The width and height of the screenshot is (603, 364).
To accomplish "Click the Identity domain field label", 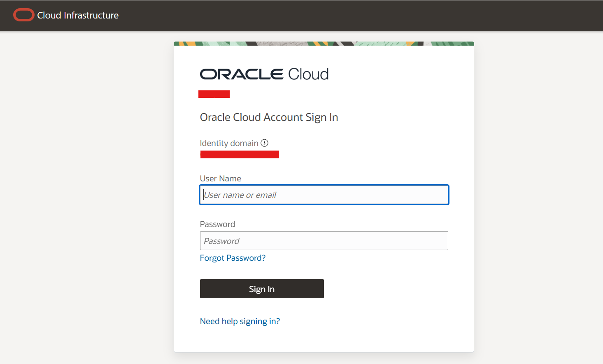I will point(229,143).
